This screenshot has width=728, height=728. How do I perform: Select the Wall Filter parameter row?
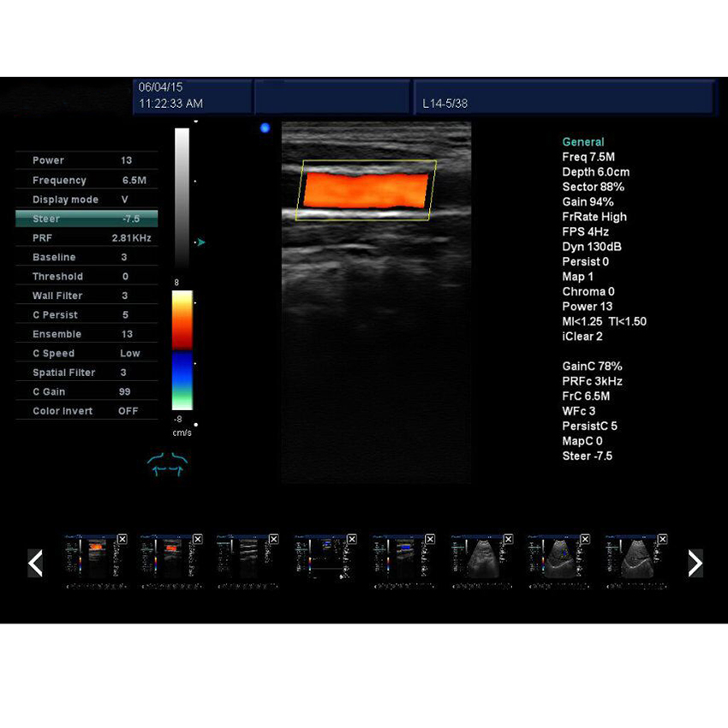pos(87,295)
